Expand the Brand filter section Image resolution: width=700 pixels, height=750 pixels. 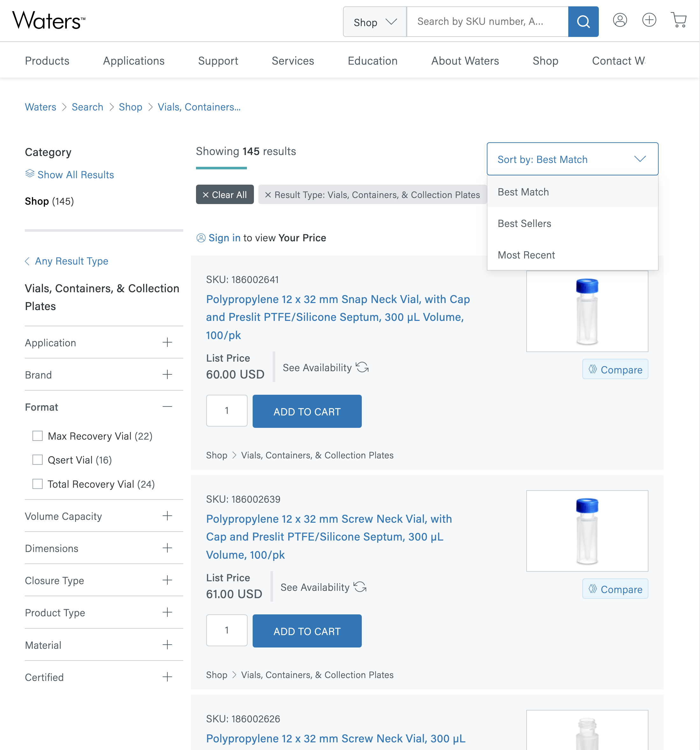tap(167, 374)
